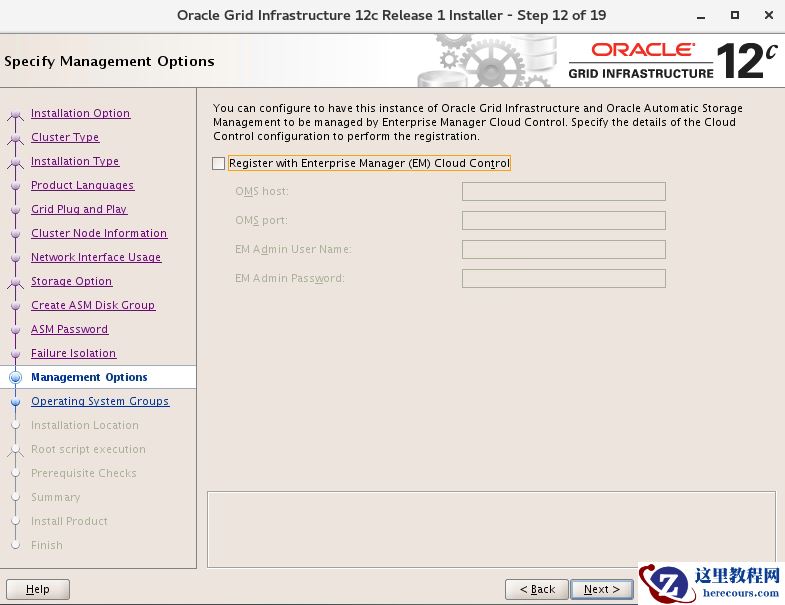Viewport: 785px width, 605px height.
Task: Click the Cluster Node Information bullet icon
Action: coord(16,234)
